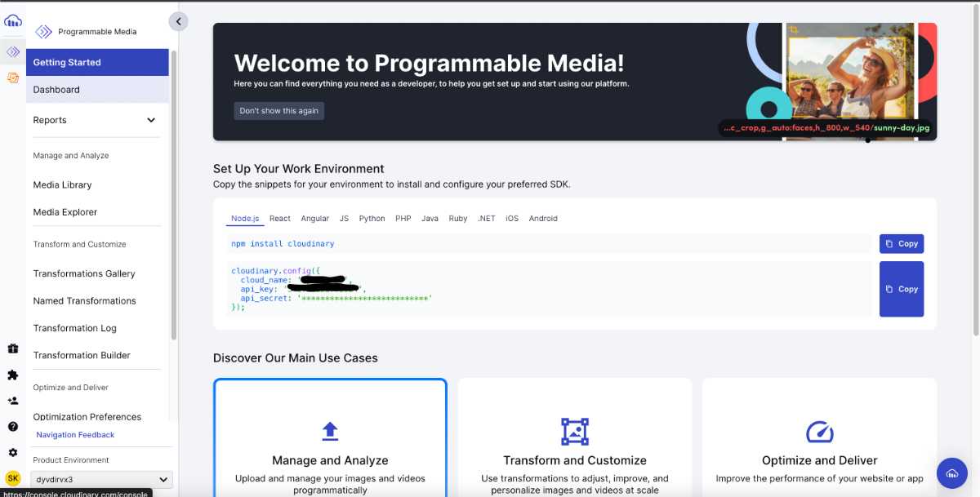The height and width of the screenshot is (497, 980).
Task: Open Media Explorer
Action: point(65,212)
